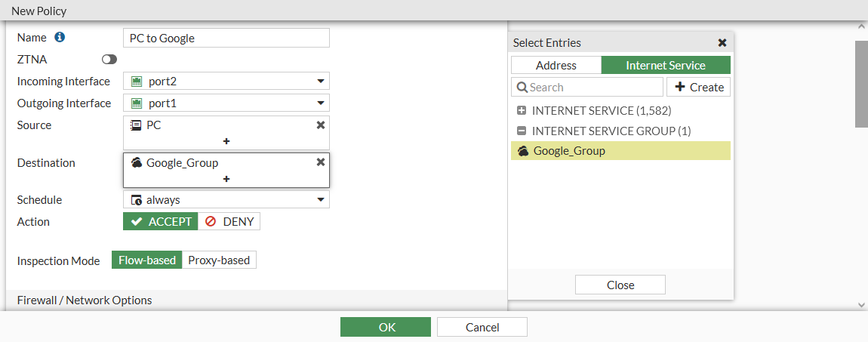Click the plus to add a Destination
The image size is (868, 342).
(226, 179)
